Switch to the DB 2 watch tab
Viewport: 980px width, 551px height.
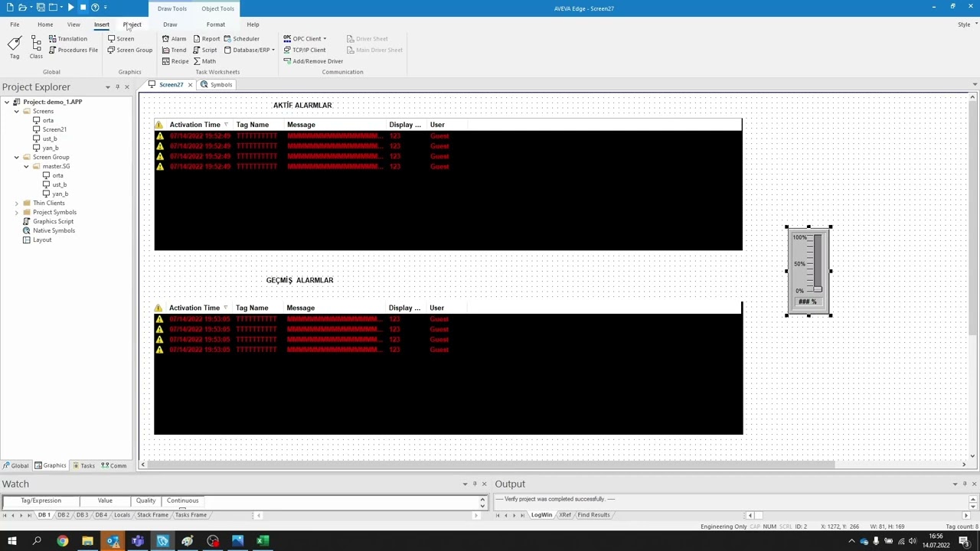coord(63,515)
